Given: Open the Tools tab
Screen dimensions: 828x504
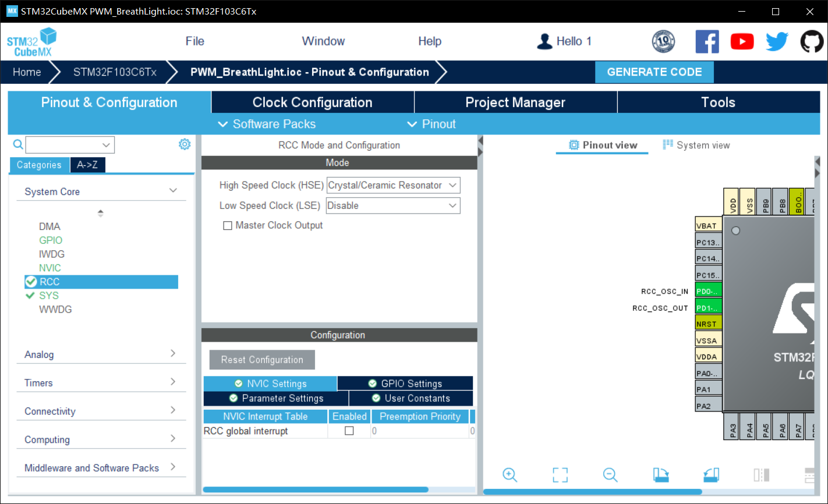Looking at the screenshot, I should [x=719, y=102].
